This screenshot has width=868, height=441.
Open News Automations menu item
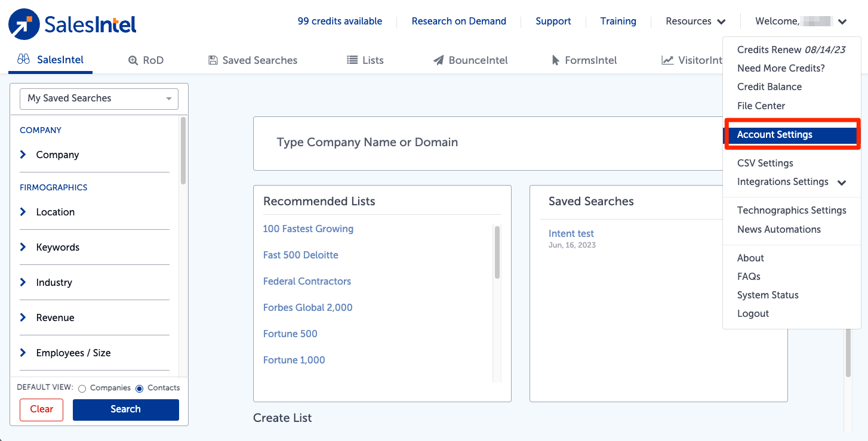pos(779,229)
